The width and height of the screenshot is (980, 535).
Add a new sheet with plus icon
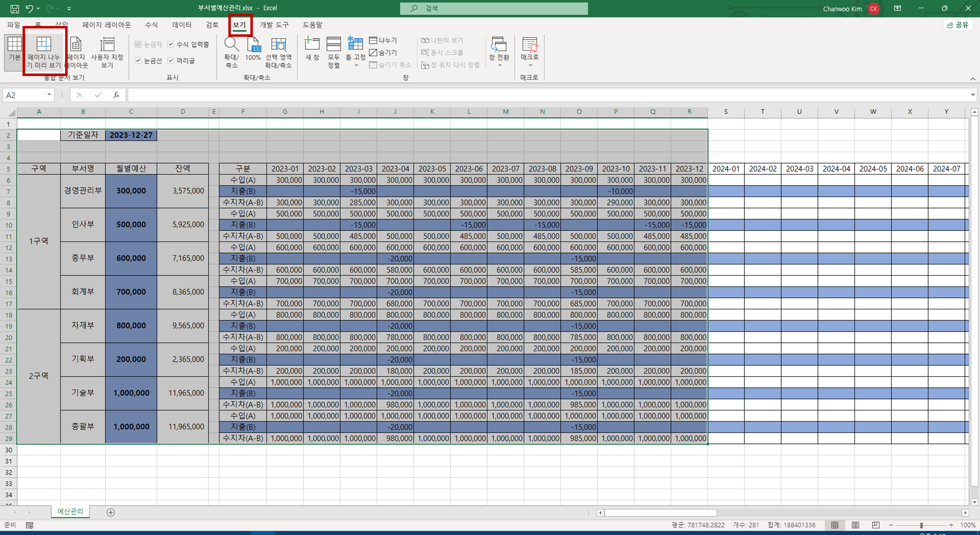tap(111, 512)
